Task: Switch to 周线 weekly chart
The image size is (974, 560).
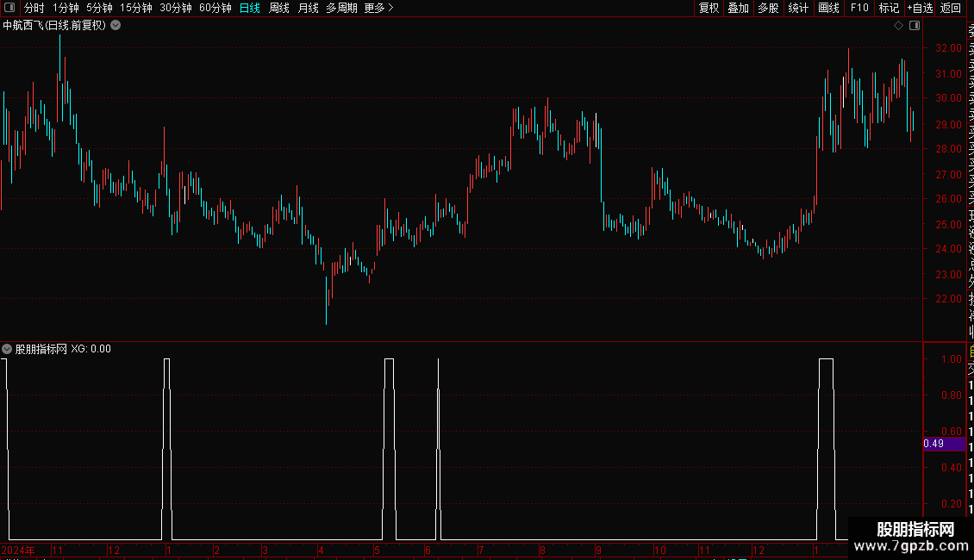Action: (x=279, y=8)
